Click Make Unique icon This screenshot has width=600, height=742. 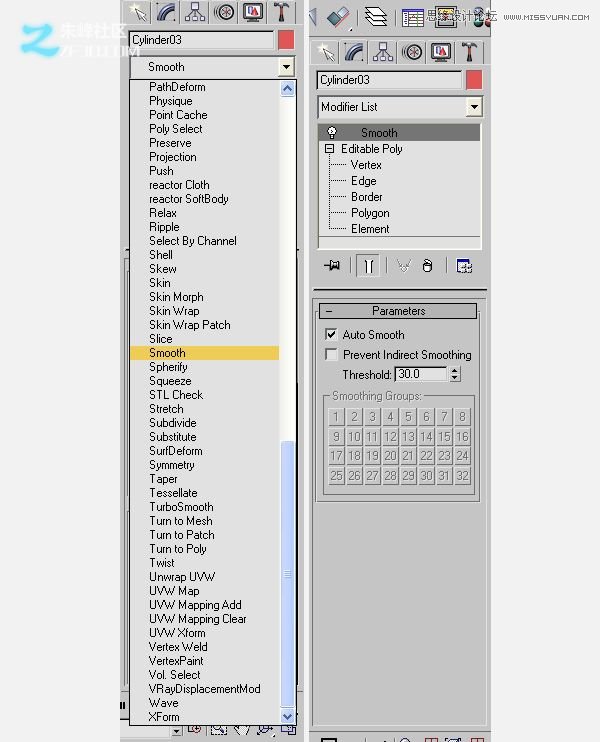(404, 266)
